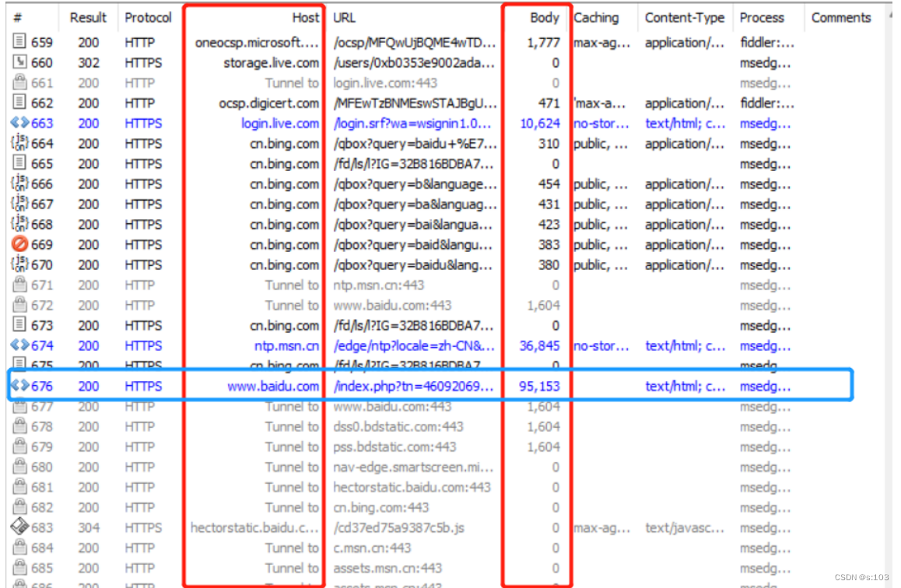Select URL hectorstatic.baidu.com:443 cell
The width and height of the screenshot is (901, 588).
[412, 488]
